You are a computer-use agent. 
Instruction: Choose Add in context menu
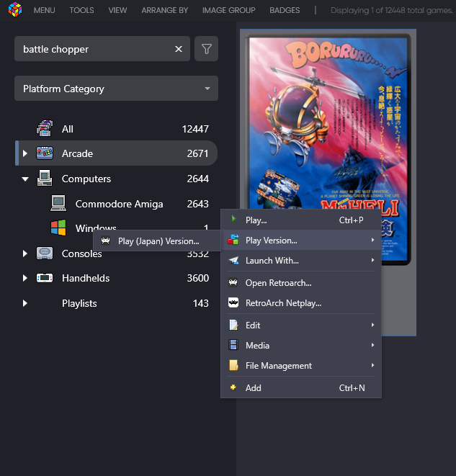(x=301, y=387)
